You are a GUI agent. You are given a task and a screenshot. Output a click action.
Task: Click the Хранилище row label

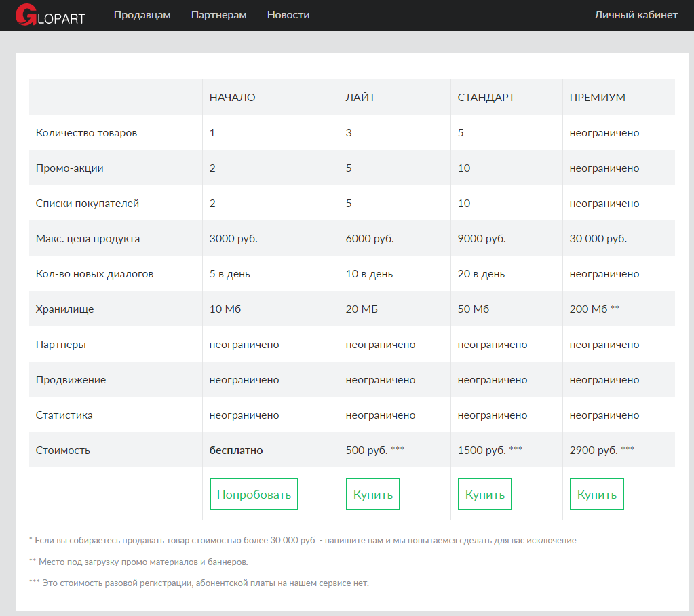coord(64,309)
